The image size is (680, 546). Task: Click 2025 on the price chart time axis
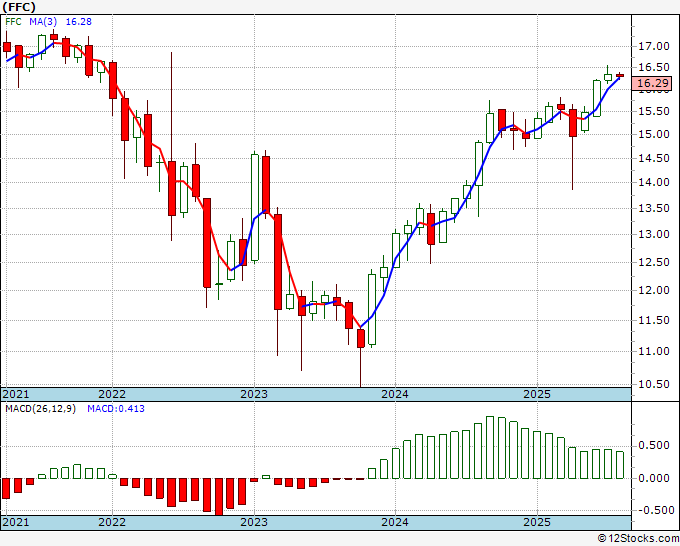pos(537,394)
